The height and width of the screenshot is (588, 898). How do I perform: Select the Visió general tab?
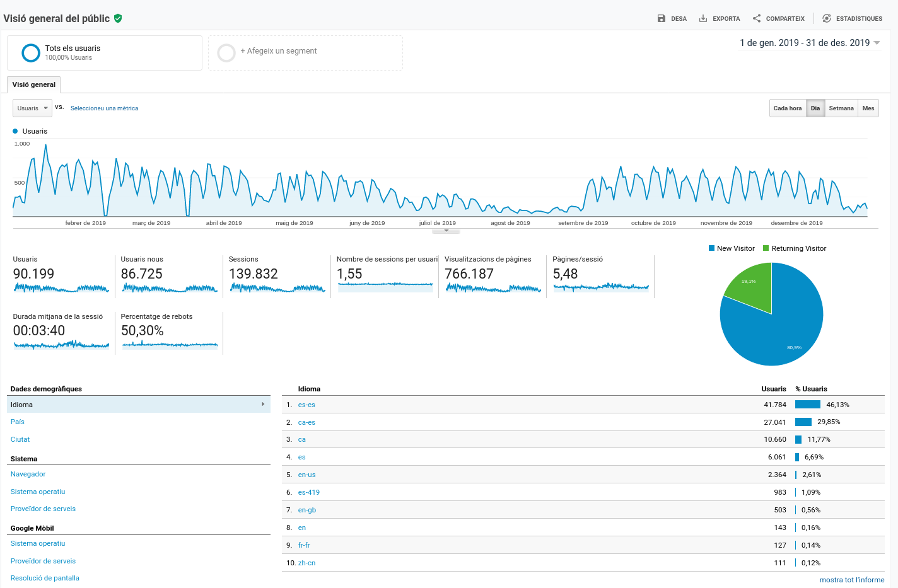(34, 84)
